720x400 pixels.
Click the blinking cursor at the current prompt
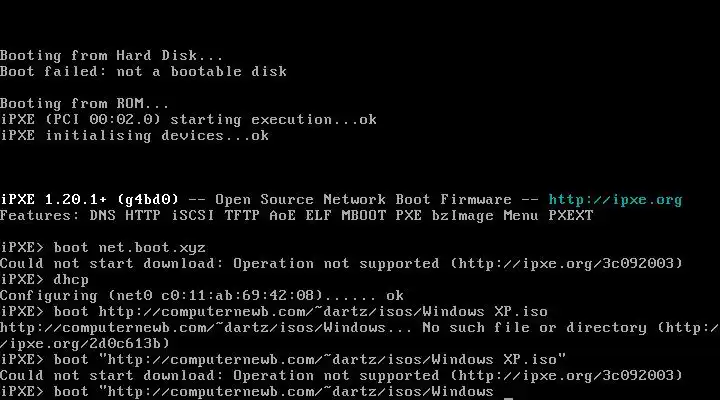[508, 392]
